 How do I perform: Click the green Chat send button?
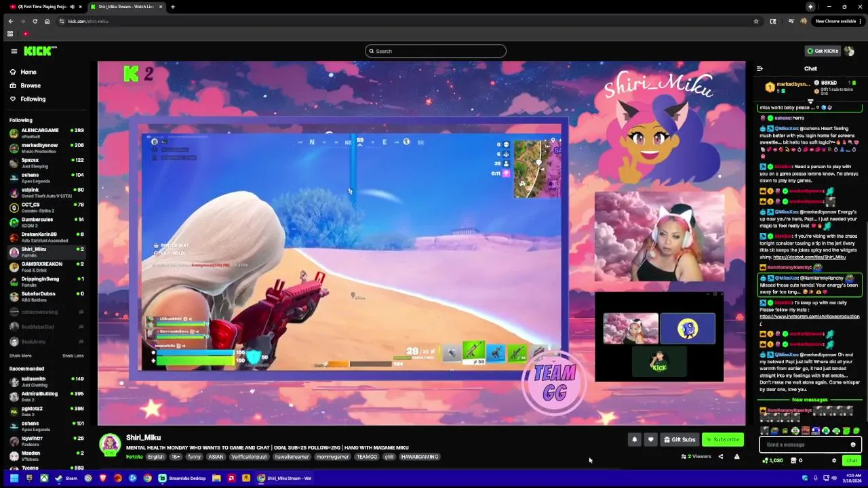tap(852, 461)
